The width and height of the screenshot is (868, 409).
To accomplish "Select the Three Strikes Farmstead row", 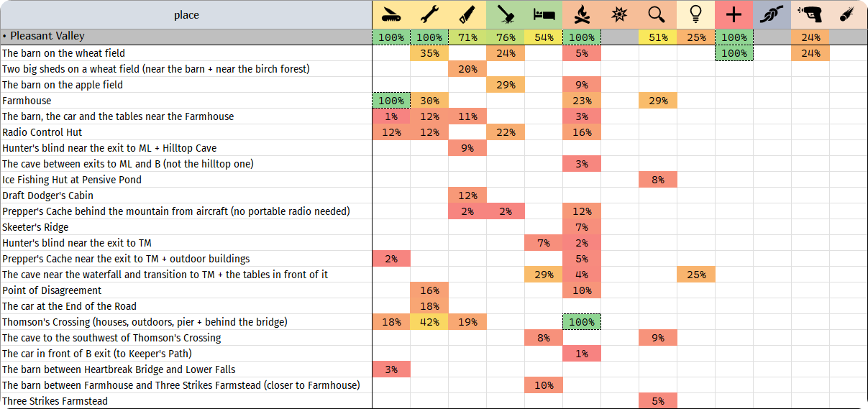I will tap(434, 401).
